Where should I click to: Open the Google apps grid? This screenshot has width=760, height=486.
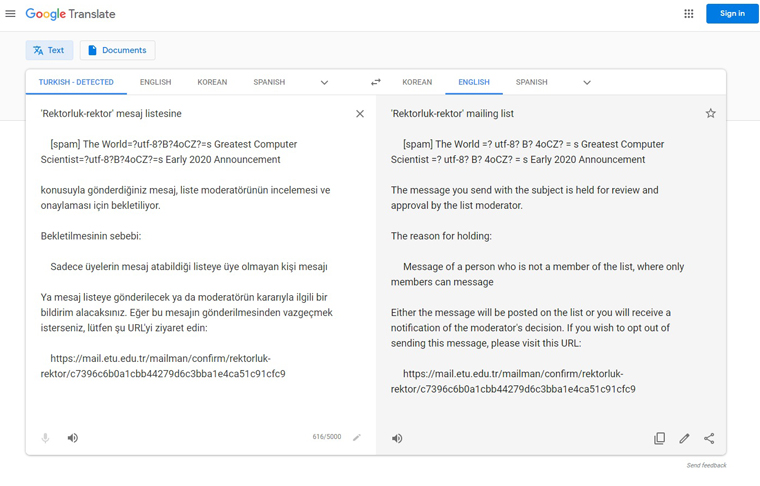coord(688,14)
